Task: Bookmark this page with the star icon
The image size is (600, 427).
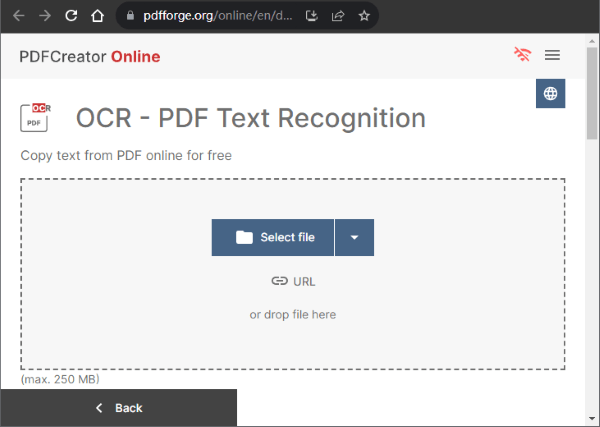Action: 364,16
